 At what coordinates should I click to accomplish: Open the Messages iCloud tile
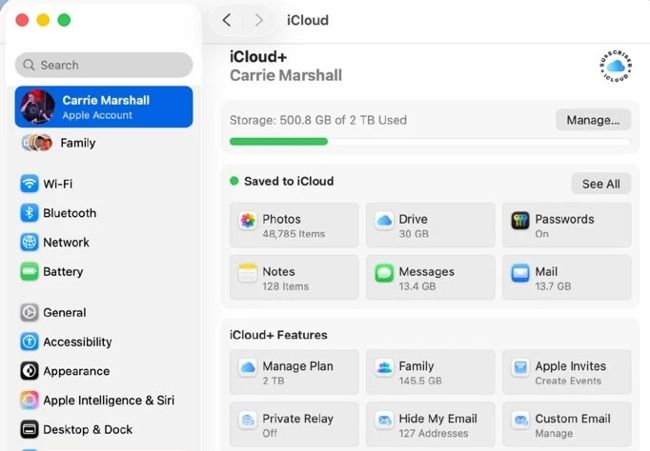(x=430, y=277)
